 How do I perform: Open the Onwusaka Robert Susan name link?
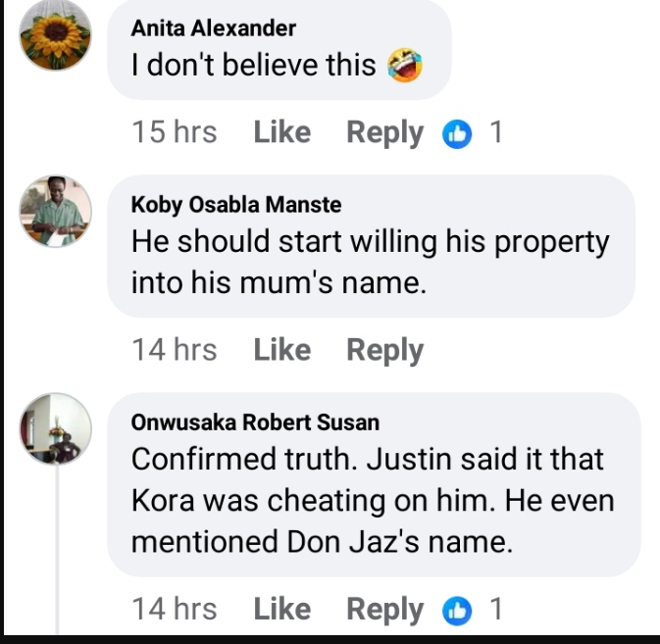[255, 422]
